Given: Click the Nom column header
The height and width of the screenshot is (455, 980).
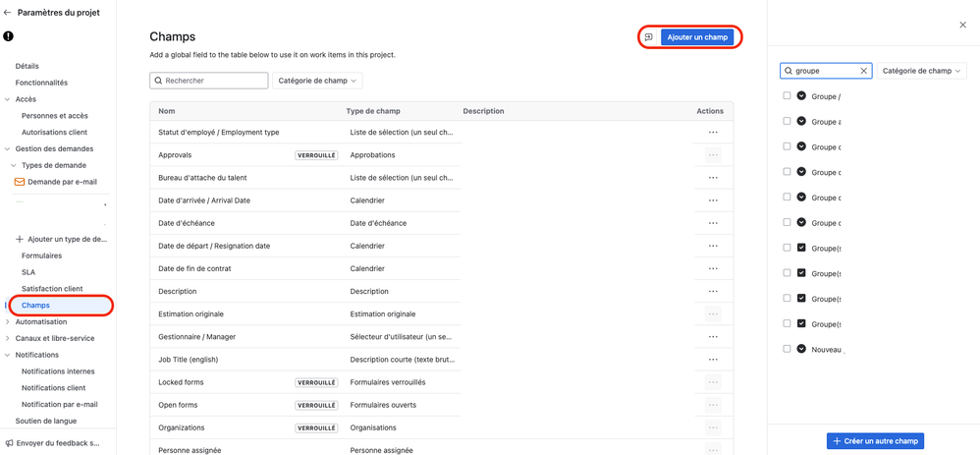Looking at the screenshot, I should tap(166, 111).
